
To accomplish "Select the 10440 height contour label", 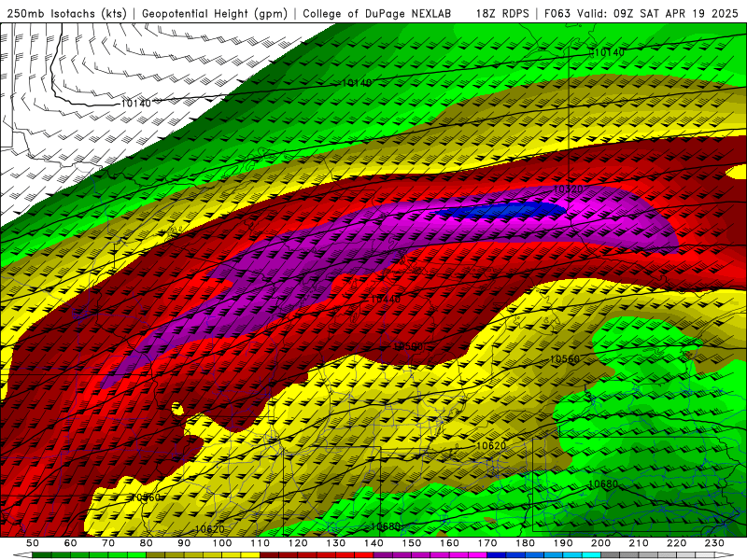I will point(386,299).
